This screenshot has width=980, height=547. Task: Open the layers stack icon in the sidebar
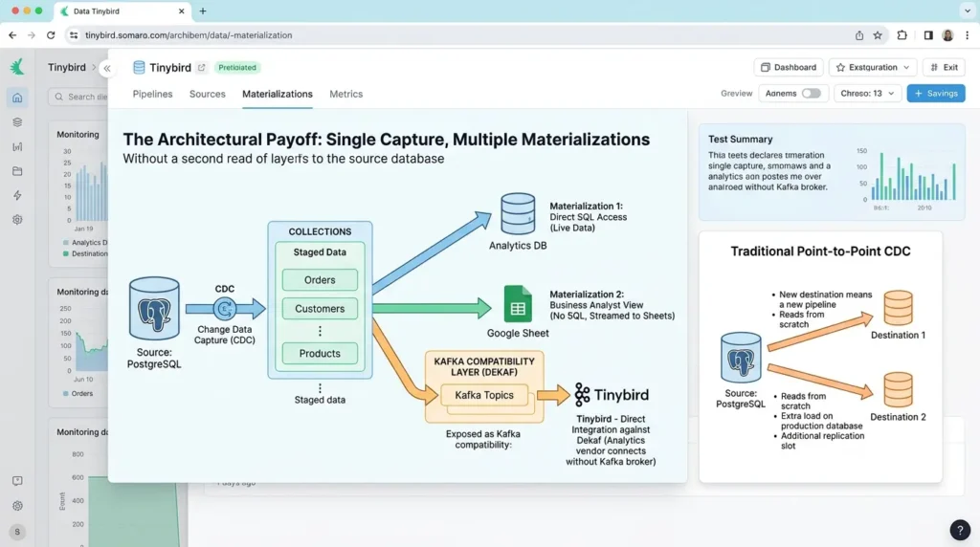(17, 122)
